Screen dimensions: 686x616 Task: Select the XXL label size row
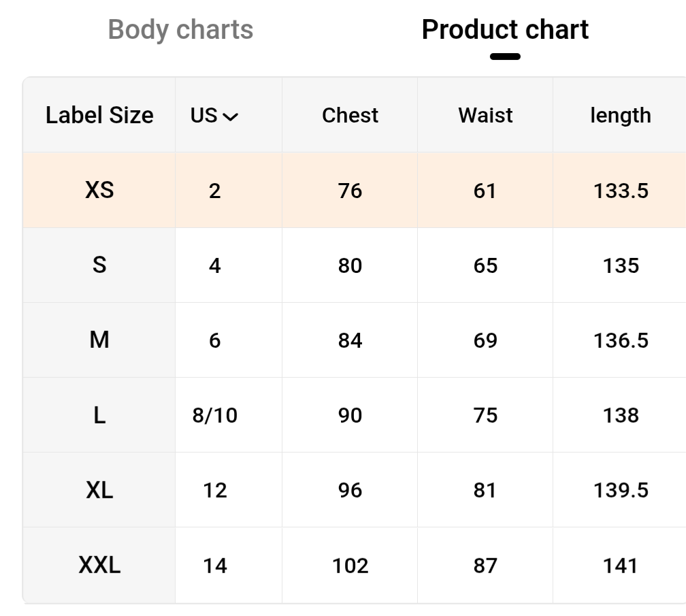(99, 565)
